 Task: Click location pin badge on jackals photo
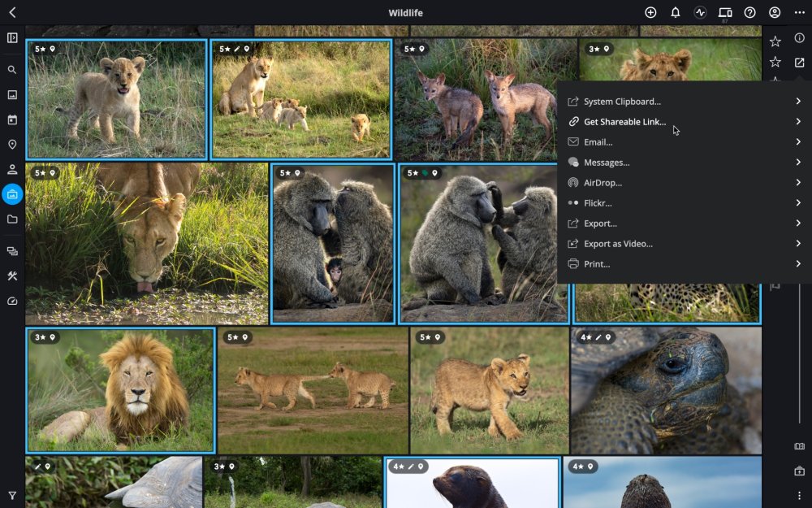click(x=421, y=50)
